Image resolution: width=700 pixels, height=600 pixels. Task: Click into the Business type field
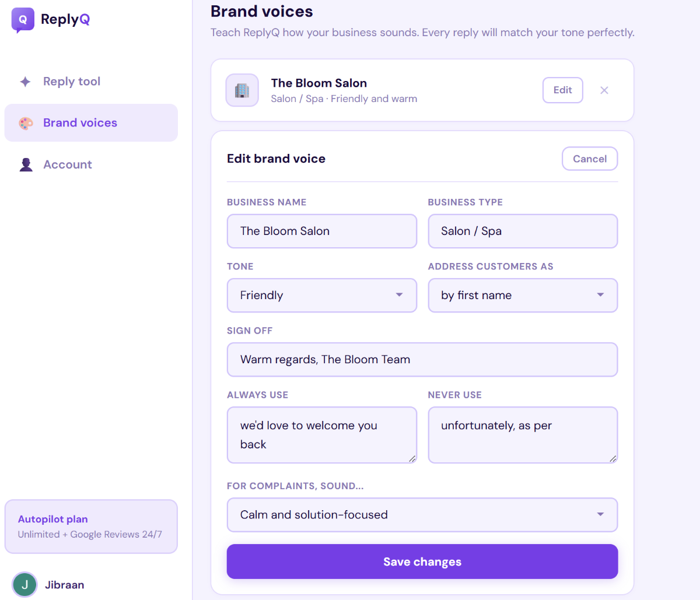coord(522,231)
